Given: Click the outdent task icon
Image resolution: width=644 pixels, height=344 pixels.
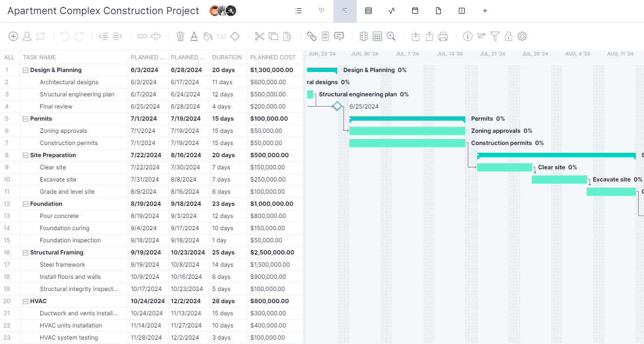Looking at the screenshot, I should [x=103, y=36].
